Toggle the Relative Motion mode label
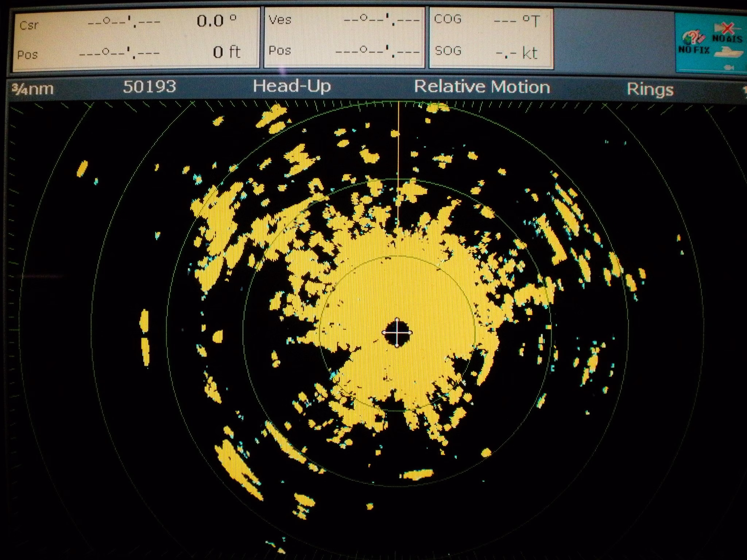Viewport: 747px width, 560px height. point(482,87)
